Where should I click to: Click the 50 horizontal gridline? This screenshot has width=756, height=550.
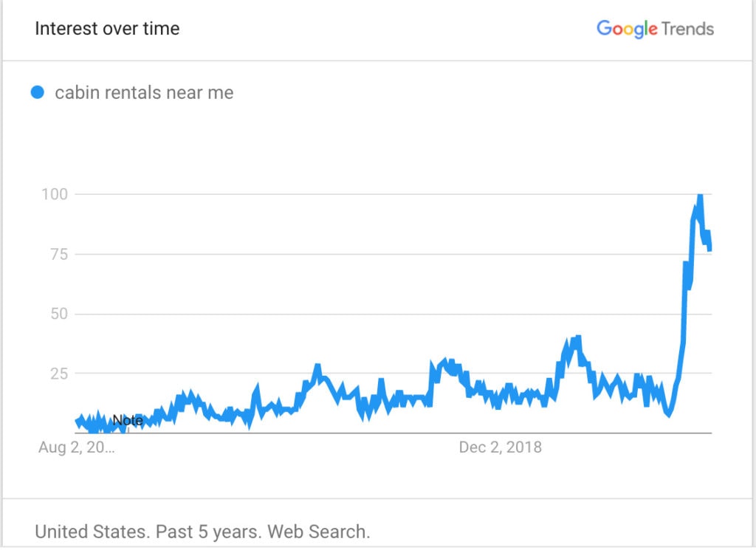[x=393, y=314]
